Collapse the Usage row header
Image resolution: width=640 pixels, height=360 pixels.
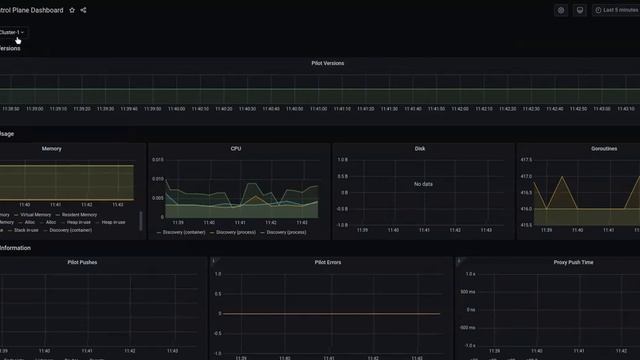tap(7, 134)
